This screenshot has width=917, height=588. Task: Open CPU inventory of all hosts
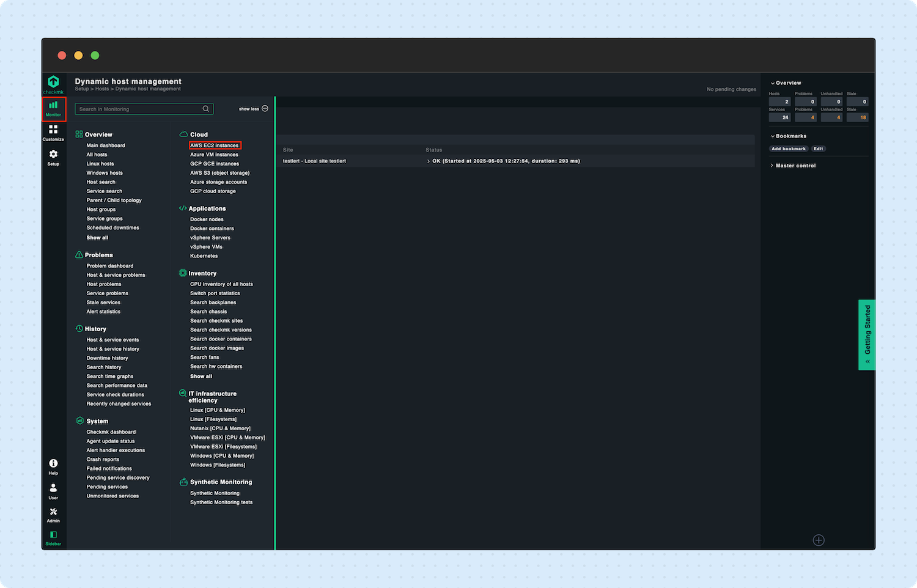pyautogui.click(x=221, y=284)
